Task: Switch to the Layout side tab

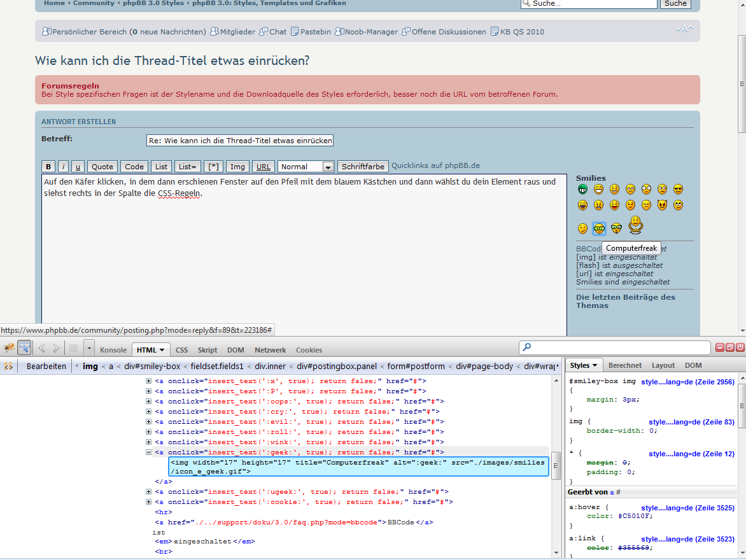Action: coord(663,365)
